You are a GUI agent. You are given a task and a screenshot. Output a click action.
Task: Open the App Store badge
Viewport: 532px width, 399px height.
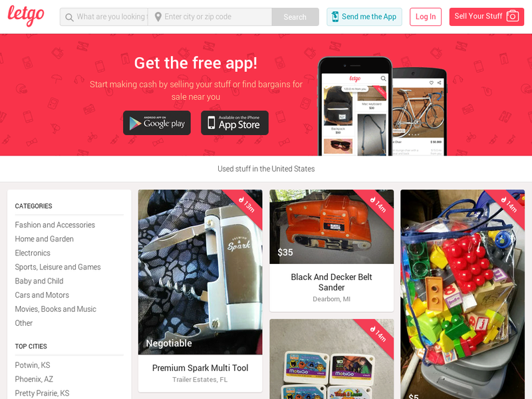(235, 123)
